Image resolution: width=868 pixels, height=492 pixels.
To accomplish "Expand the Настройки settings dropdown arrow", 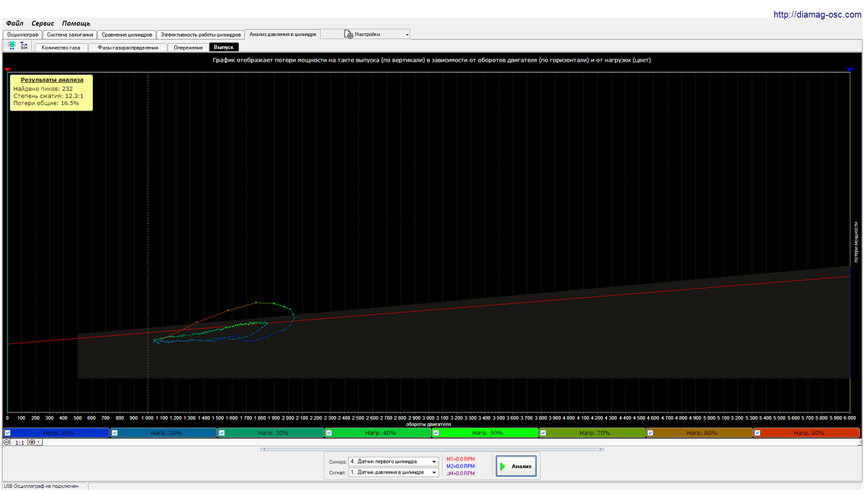I will (407, 34).
